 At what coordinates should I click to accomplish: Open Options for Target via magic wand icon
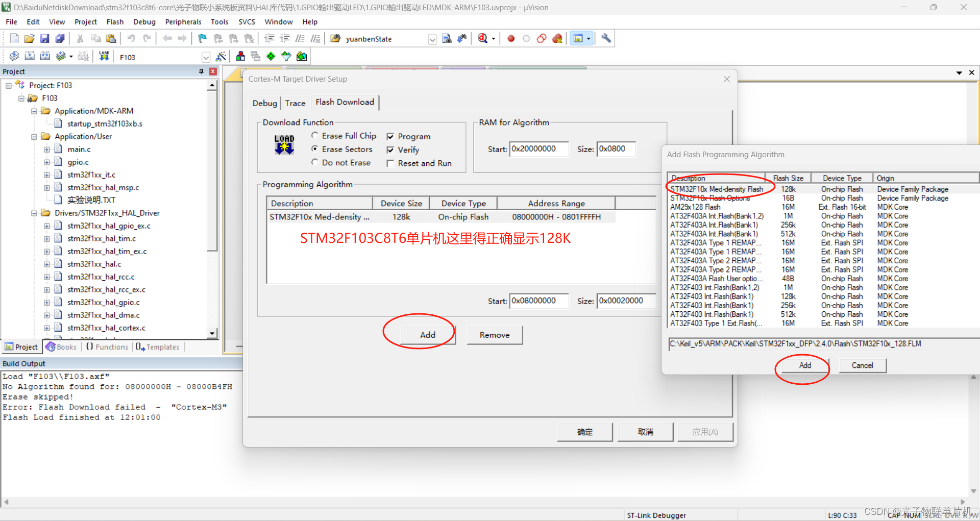(x=221, y=56)
